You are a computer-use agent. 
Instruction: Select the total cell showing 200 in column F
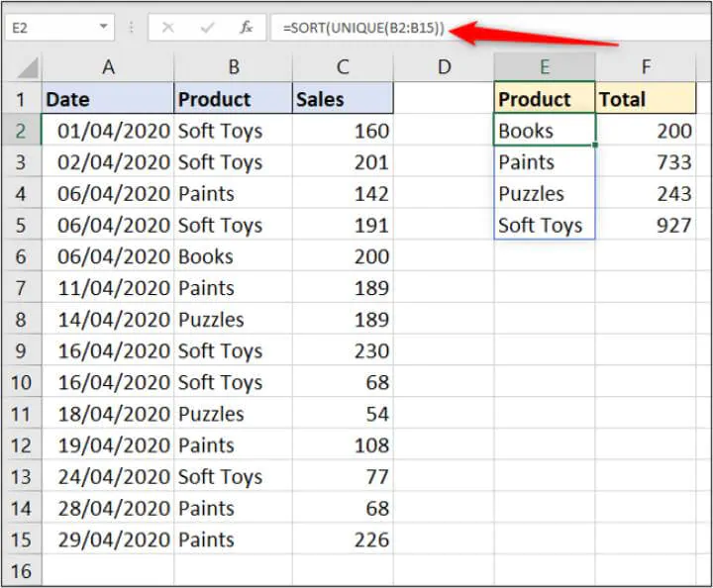[646, 130]
